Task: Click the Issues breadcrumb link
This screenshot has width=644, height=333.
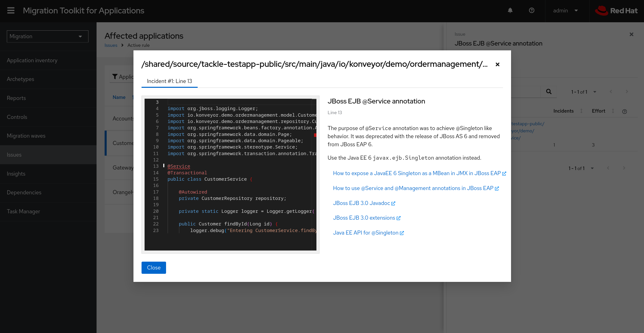Action: (111, 45)
